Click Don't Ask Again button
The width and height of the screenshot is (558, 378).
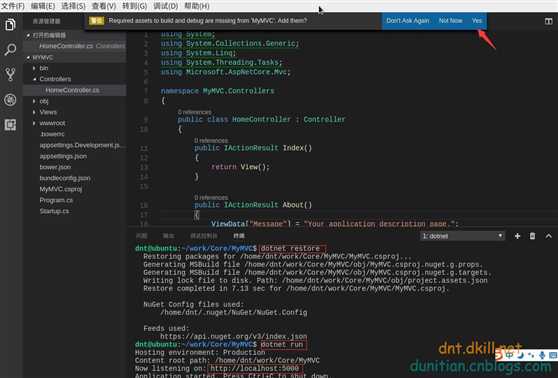[x=408, y=21]
